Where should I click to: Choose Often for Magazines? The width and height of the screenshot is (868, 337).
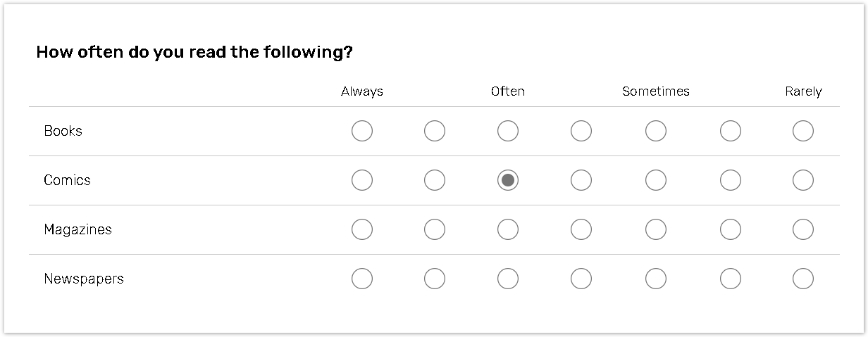(x=507, y=229)
